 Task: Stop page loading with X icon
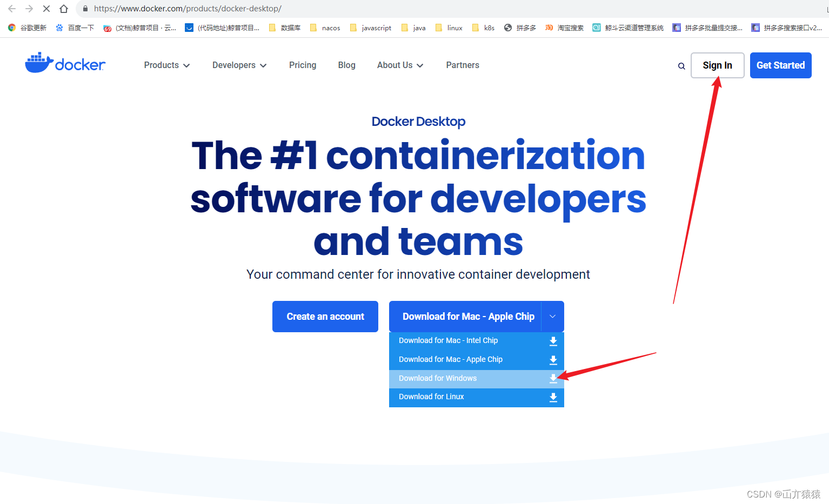[46, 9]
